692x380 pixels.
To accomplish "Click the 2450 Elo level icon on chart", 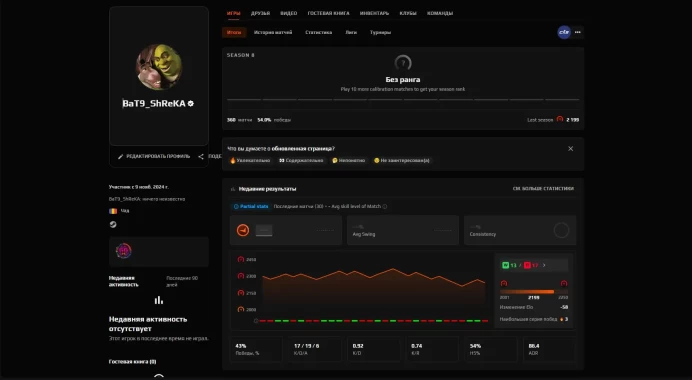I will [x=241, y=260].
